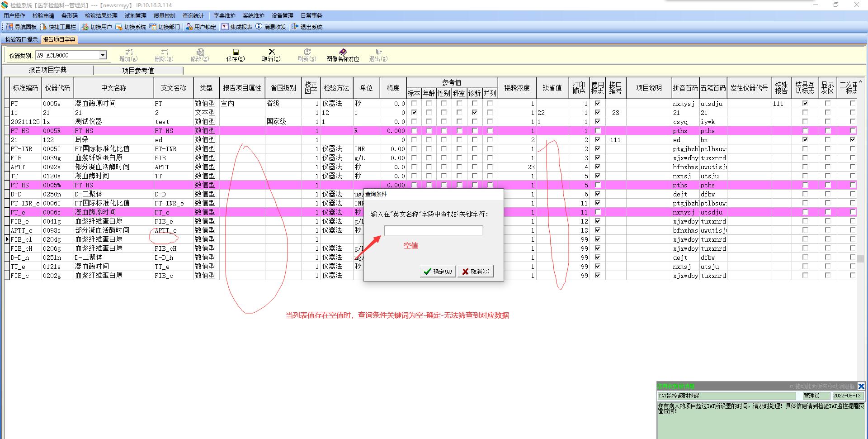This screenshot has width=868, height=439.
Task: Switch to the 检验窗口提示 tab
Action: tap(21, 40)
